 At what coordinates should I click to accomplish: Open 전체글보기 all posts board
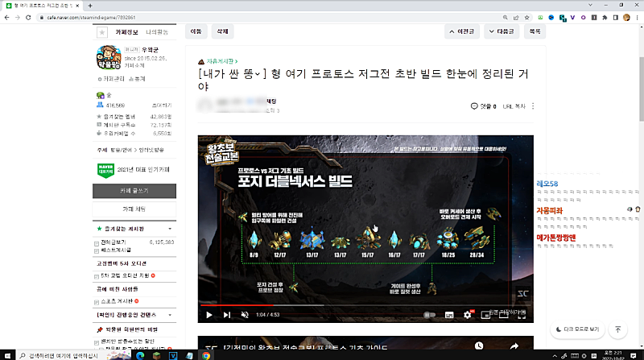click(114, 242)
